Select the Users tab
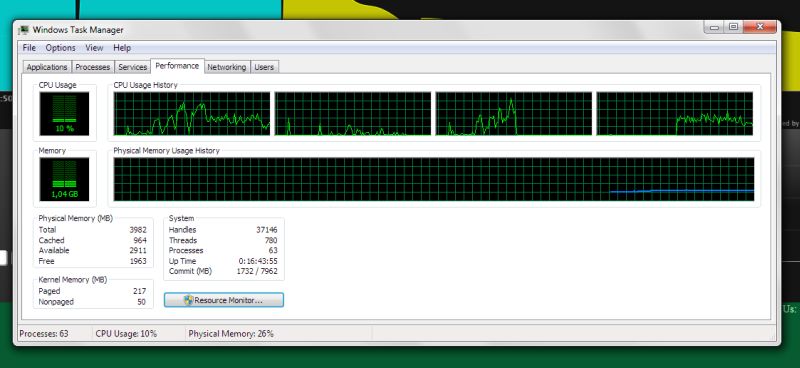 tap(264, 67)
